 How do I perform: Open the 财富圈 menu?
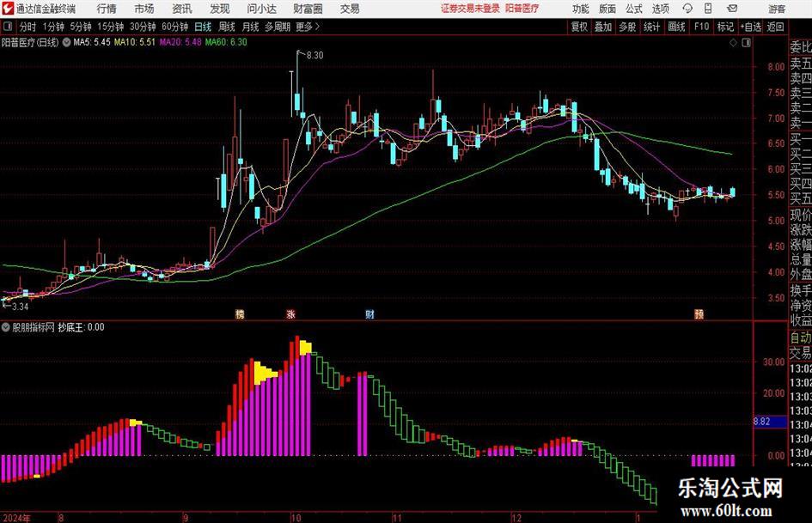tap(308, 9)
